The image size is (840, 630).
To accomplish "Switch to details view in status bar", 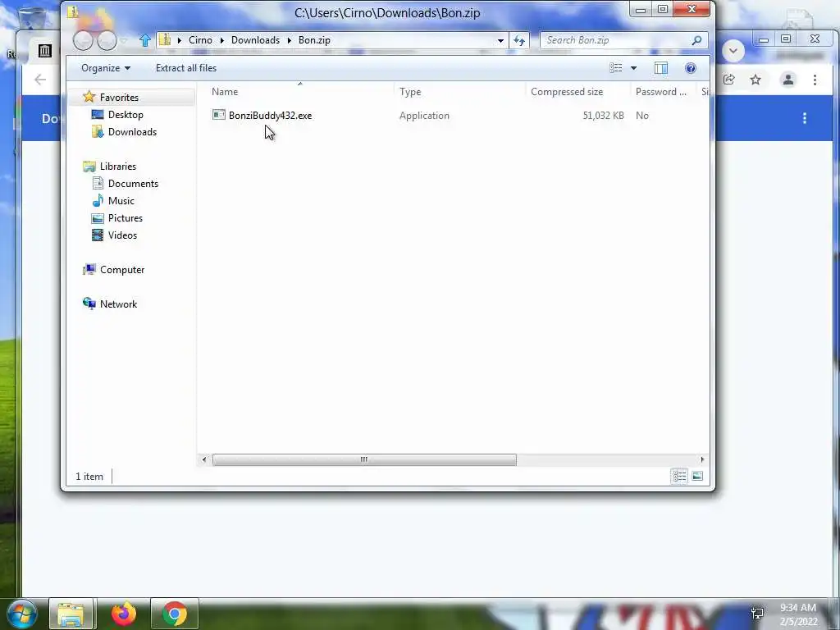I will click(679, 477).
